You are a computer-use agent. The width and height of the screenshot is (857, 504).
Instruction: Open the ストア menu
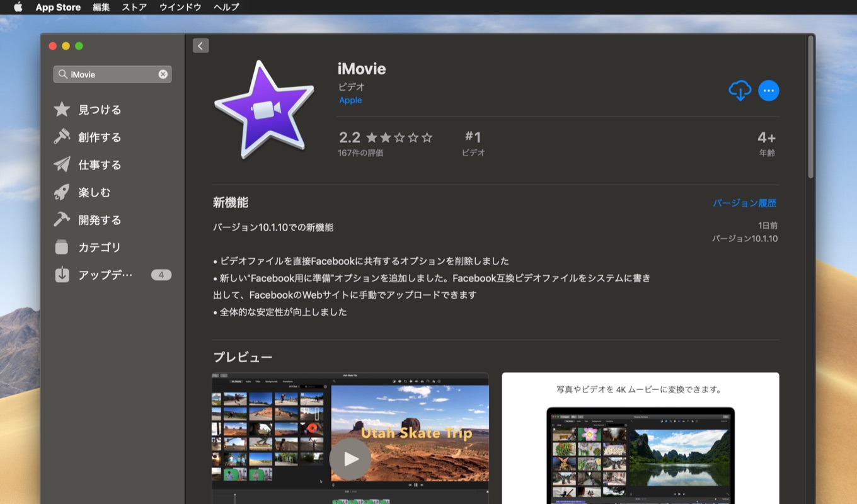pos(134,7)
